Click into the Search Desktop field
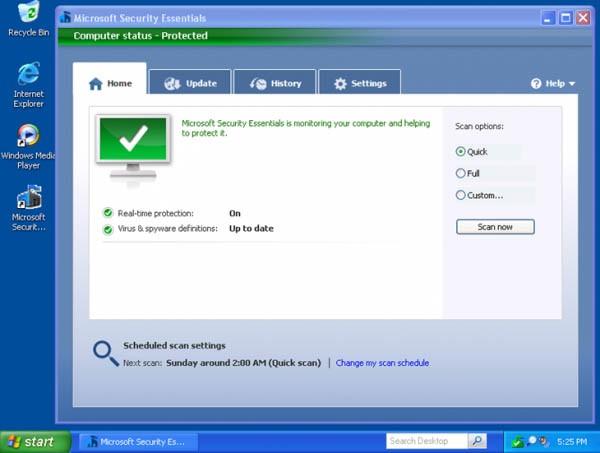Screen dimensions: 600x453 click(x=427, y=441)
